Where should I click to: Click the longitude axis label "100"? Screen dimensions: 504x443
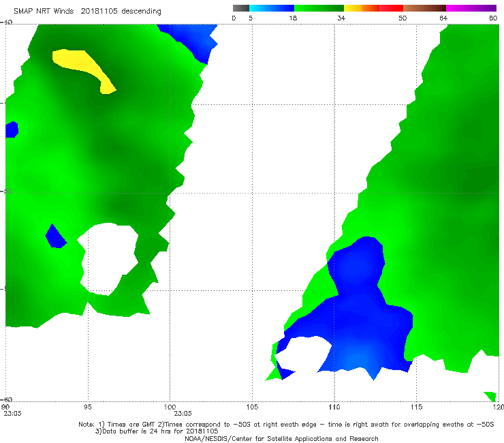[170, 407]
